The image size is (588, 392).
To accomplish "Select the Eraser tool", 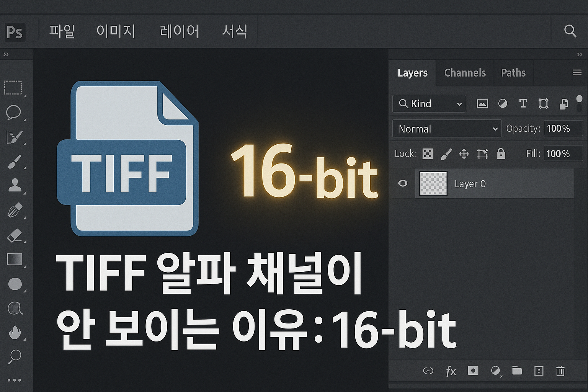I will pyautogui.click(x=15, y=235).
